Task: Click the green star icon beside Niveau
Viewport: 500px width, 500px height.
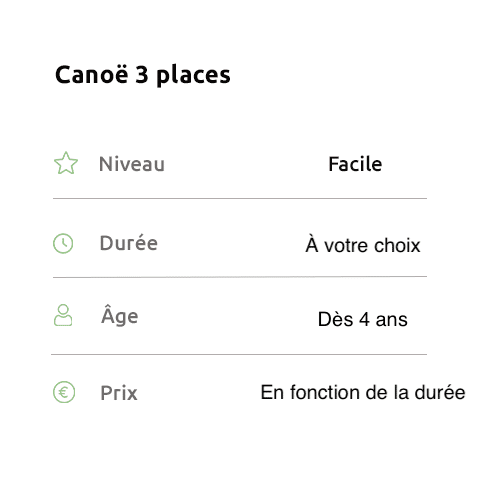Action: [66, 163]
